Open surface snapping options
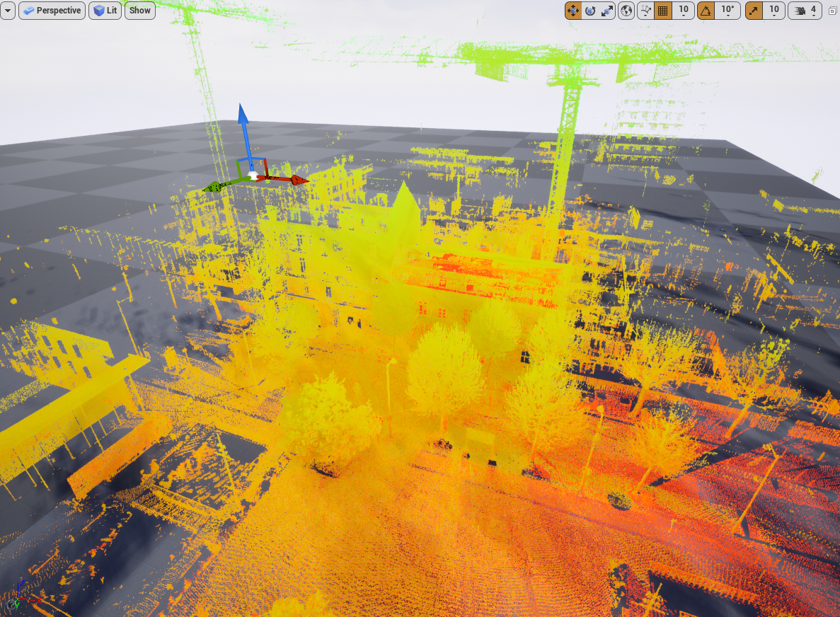 point(645,10)
